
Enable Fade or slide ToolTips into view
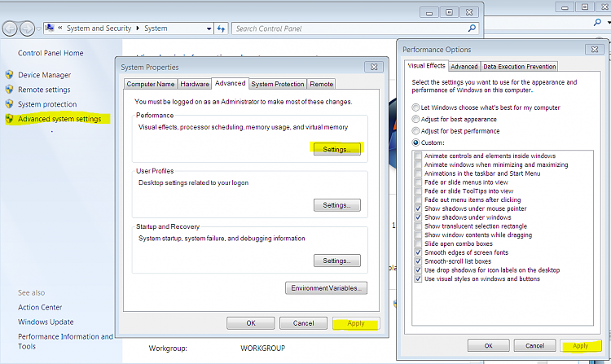coord(418,191)
